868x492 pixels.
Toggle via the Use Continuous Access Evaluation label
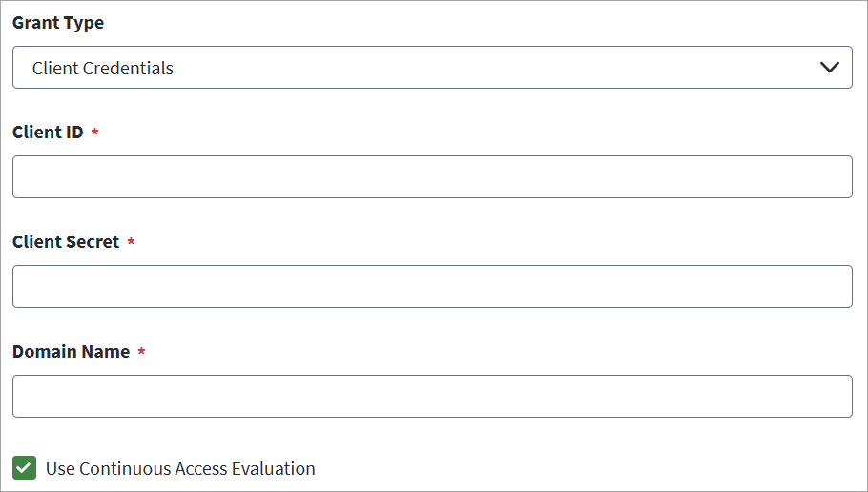(x=180, y=469)
